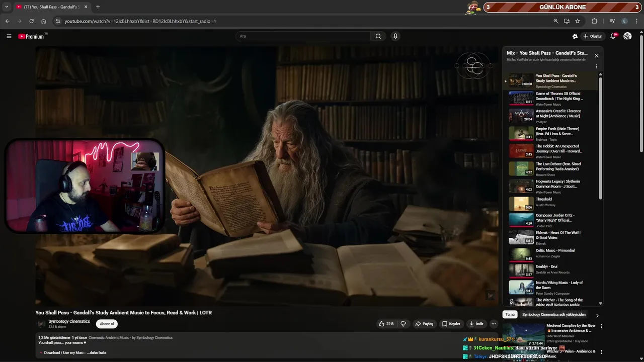
Task: Open the media control icon in Chrome toolbar
Action: tap(612, 21)
